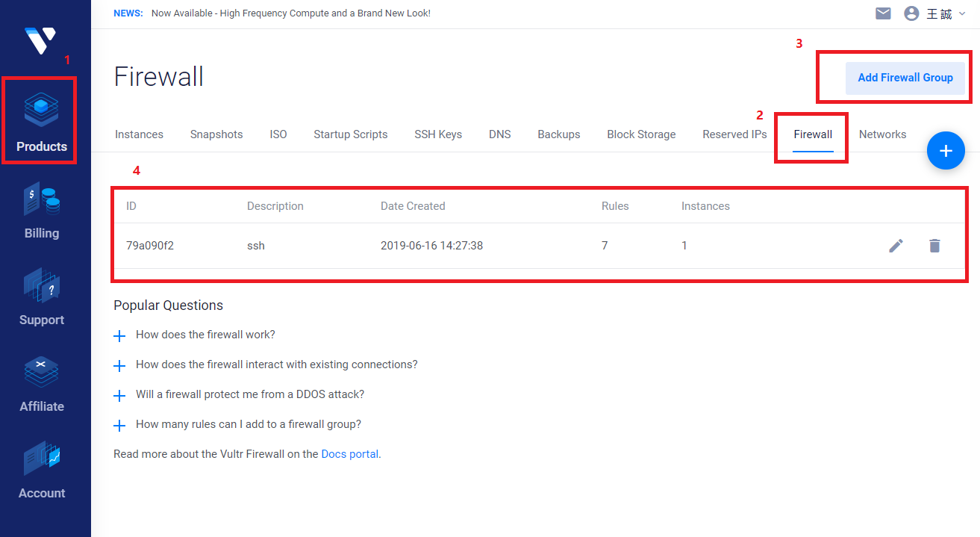
Task: Open the Account sidebar section
Action: click(x=42, y=471)
